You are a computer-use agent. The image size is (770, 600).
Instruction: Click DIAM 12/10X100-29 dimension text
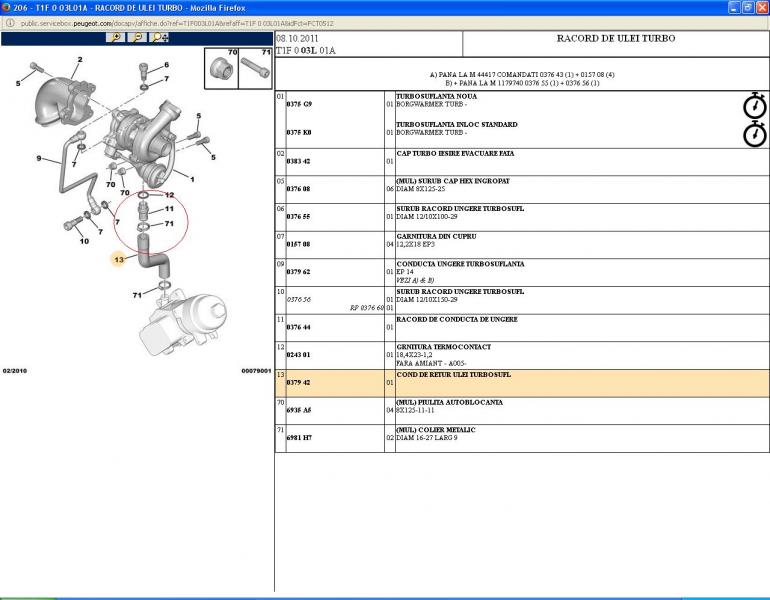pos(427,217)
